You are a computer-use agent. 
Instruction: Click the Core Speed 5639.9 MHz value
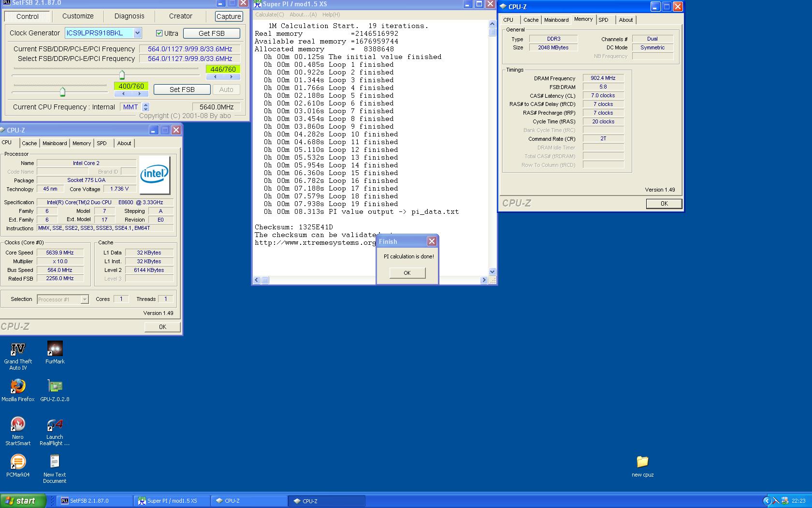pos(60,253)
